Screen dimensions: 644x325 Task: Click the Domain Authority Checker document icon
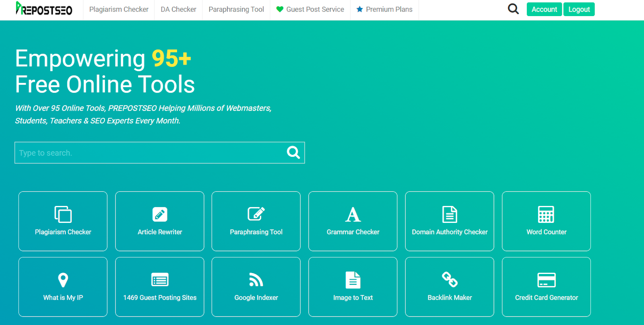pos(450,214)
